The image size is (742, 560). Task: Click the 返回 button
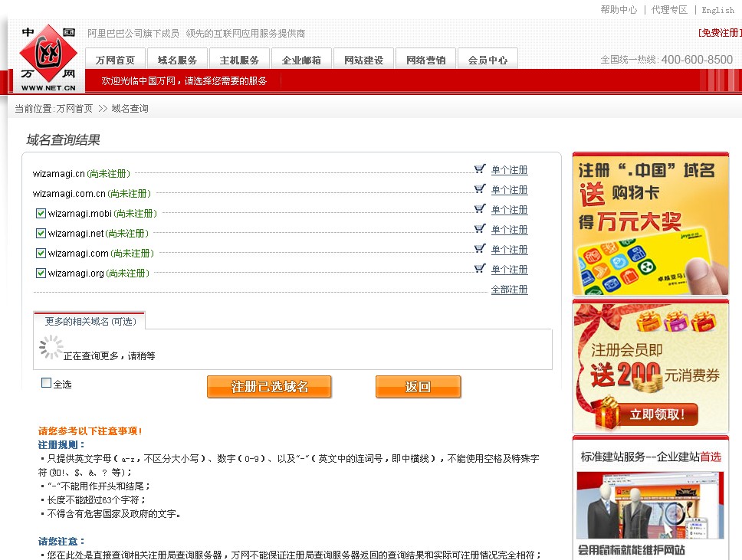pos(418,387)
